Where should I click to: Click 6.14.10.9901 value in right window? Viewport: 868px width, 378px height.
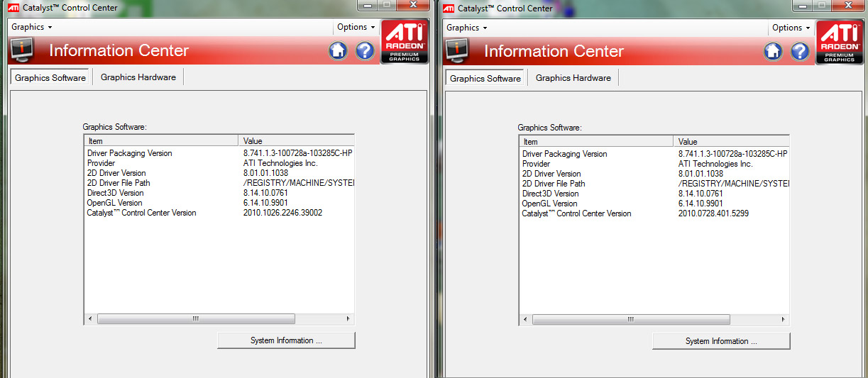pyautogui.click(x=701, y=204)
